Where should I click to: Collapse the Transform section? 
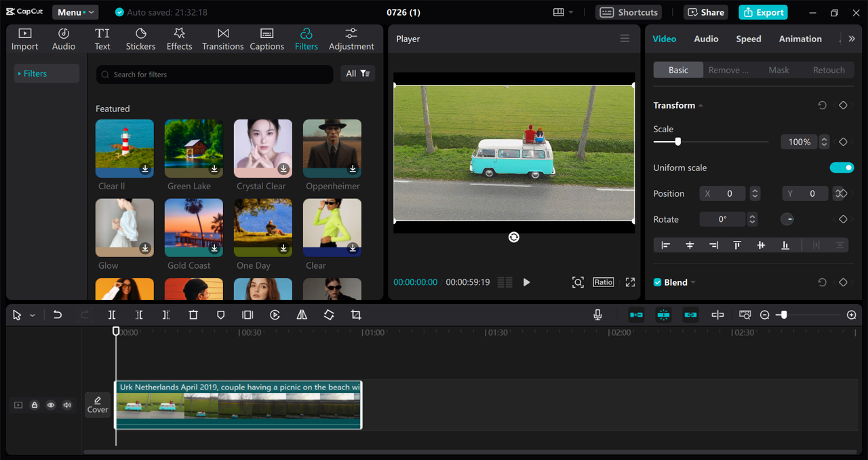701,106
